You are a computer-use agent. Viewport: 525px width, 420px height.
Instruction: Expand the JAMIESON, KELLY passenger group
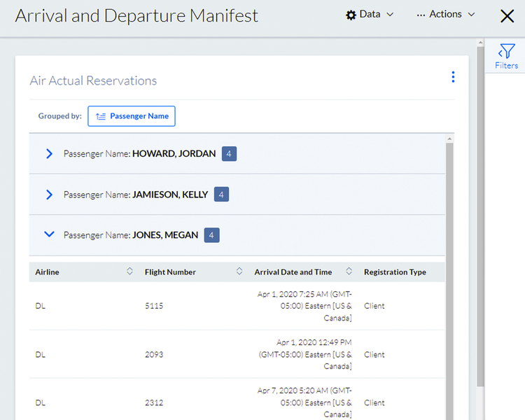point(49,194)
